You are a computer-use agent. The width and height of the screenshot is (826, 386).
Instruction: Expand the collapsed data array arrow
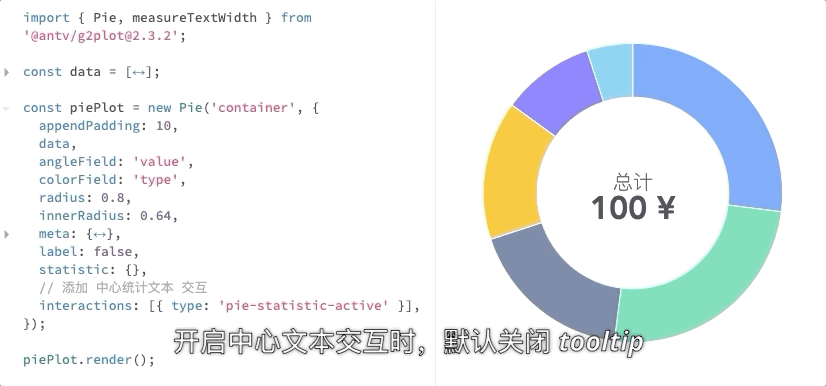click(6, 72)
